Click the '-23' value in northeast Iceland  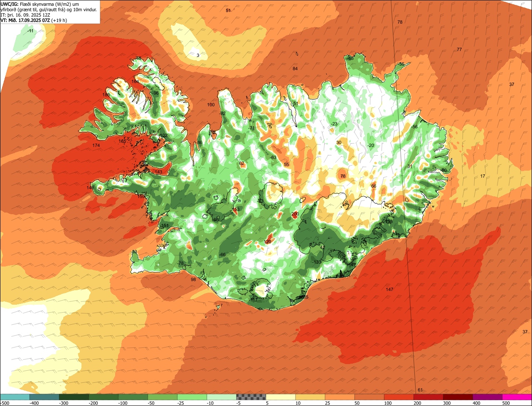pos(335,124)
